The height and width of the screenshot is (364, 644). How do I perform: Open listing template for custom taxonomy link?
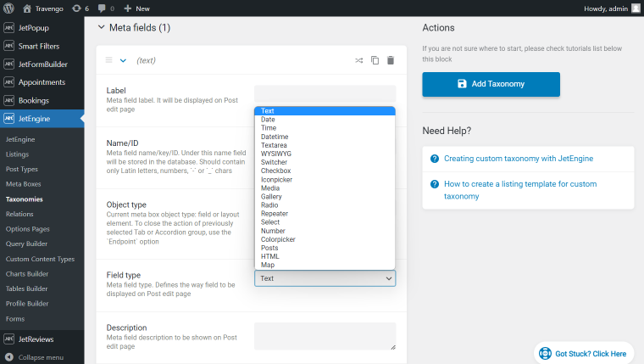click(520, 190)
